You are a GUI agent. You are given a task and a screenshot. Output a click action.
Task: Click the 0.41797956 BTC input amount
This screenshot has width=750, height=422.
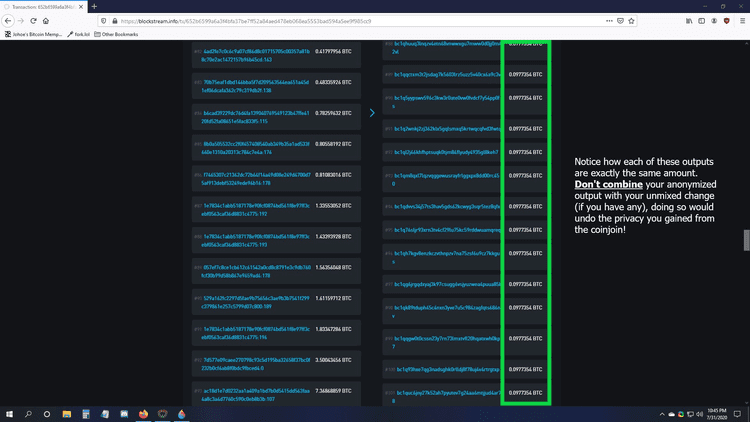(x=333, y=52)
